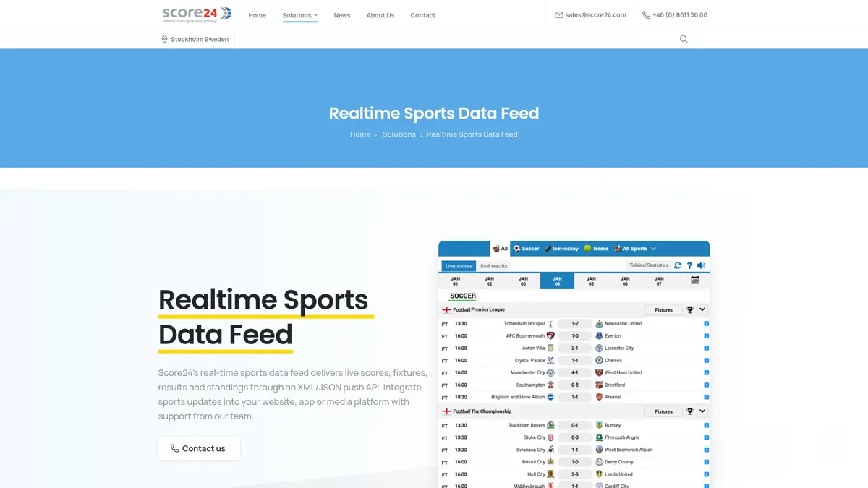Select the All sports tab in widget

point(501,249)
